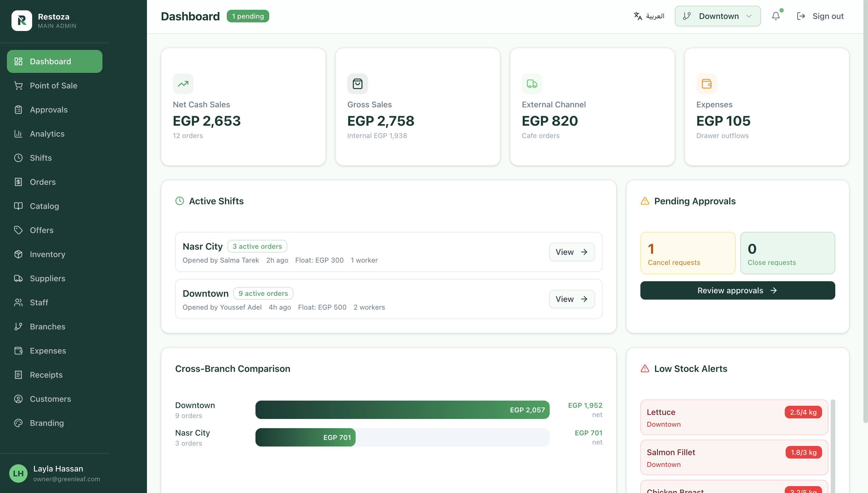
Task: Click the Analytics bar chart icon
Action: [18, 133]
